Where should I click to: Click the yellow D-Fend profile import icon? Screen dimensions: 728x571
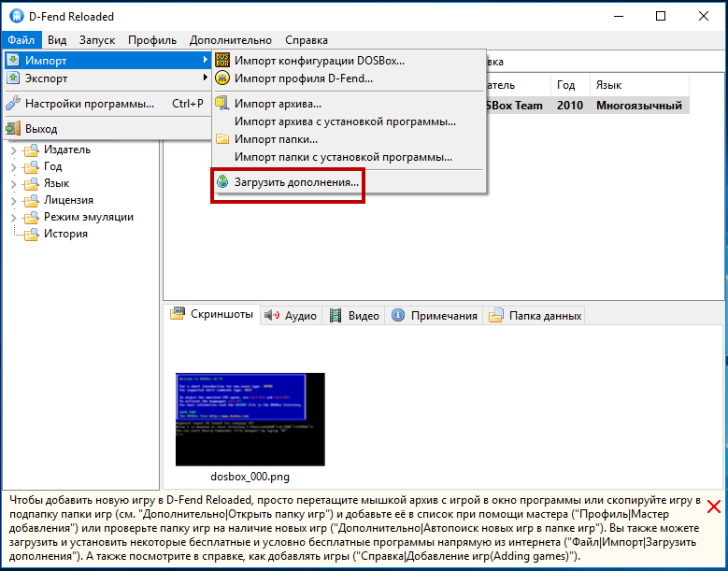point(222,78)
